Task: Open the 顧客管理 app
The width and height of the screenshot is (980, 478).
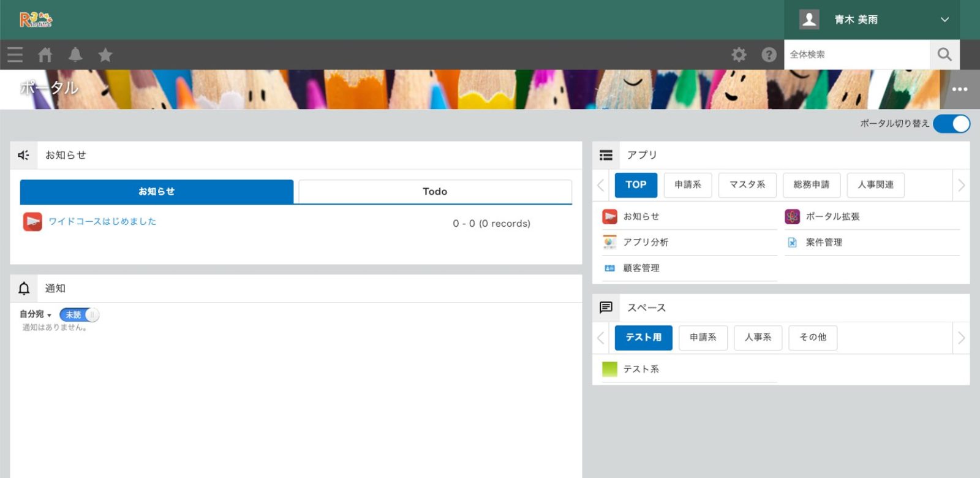Action: pos(641,268)
